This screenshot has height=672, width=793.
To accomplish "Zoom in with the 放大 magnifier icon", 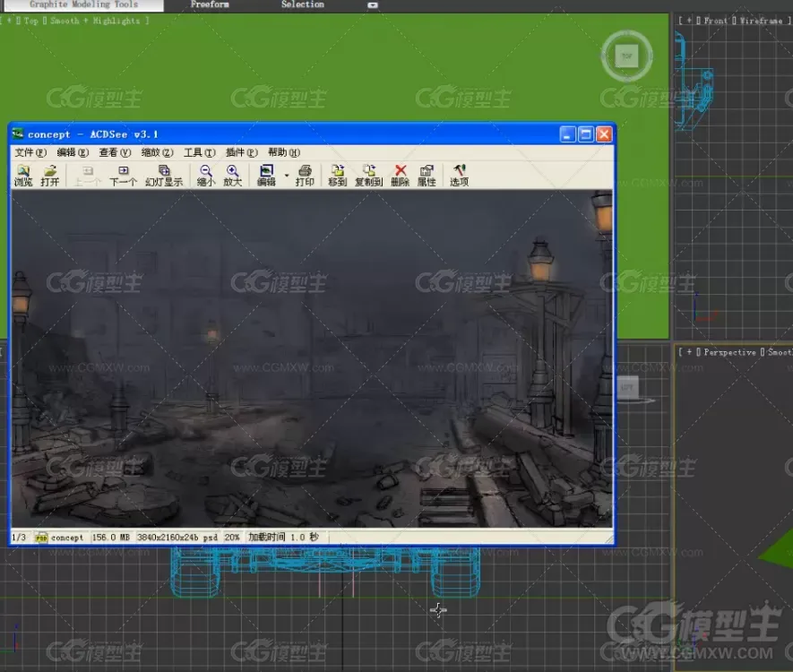I will [233, 176].
